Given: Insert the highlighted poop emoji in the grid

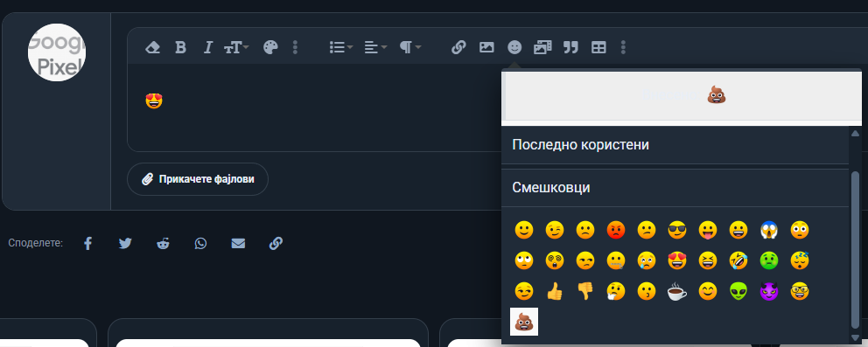Looking at the screenshot, I should [523, 322].
